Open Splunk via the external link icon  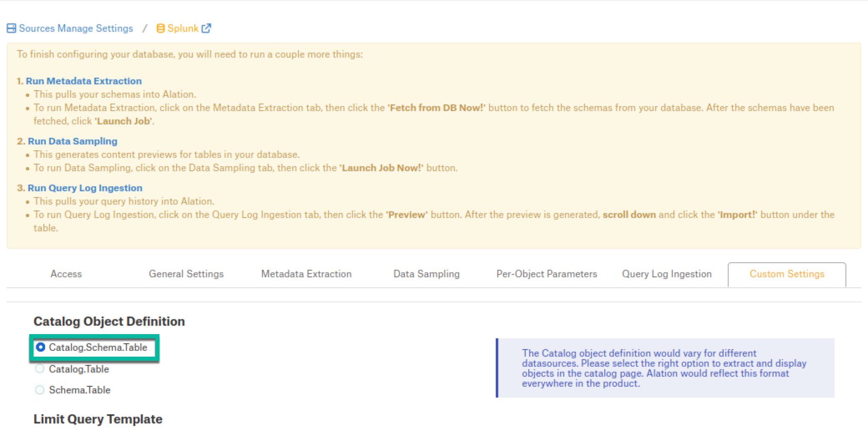coord(206,28)
